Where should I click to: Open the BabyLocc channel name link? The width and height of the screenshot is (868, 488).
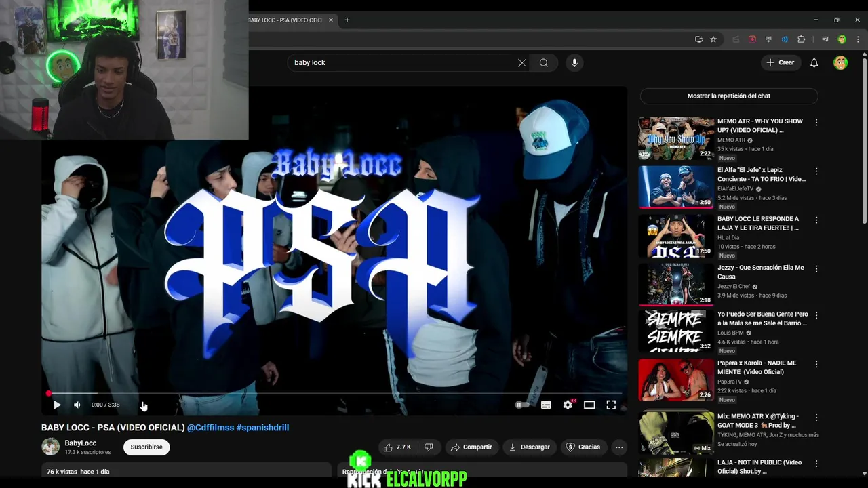click(81, 443)
